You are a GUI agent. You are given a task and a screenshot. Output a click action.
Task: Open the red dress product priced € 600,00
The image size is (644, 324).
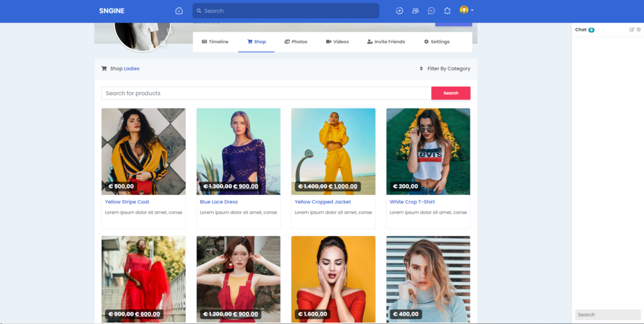[x=144, y=279]
